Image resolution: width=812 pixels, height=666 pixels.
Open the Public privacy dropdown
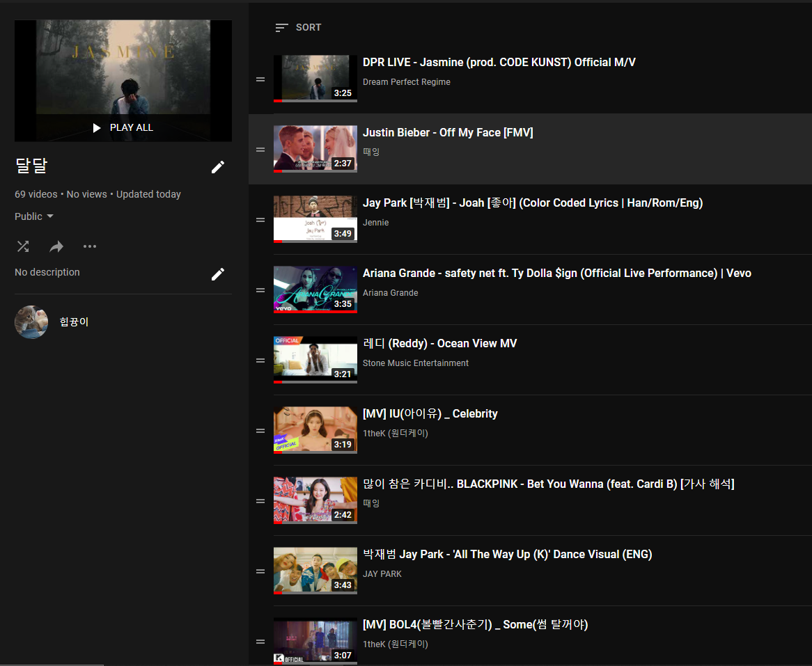(x=34, y=216)
